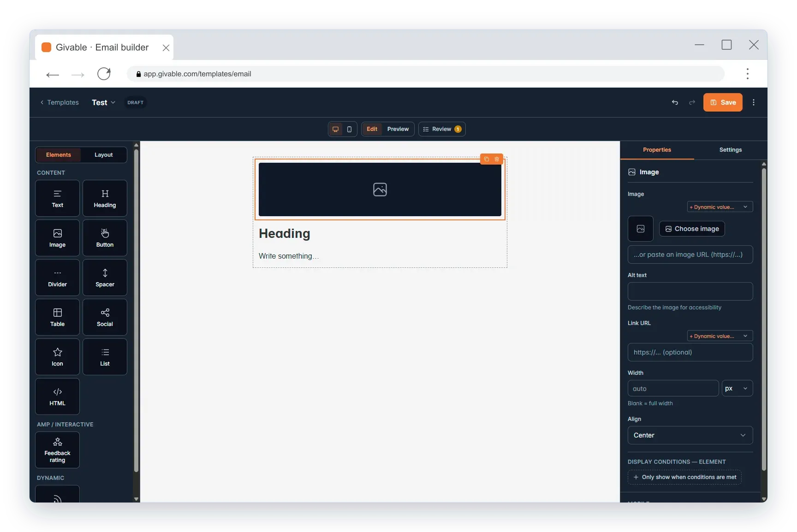
Task: Add a Button element
Action: [x=105, y=238]
